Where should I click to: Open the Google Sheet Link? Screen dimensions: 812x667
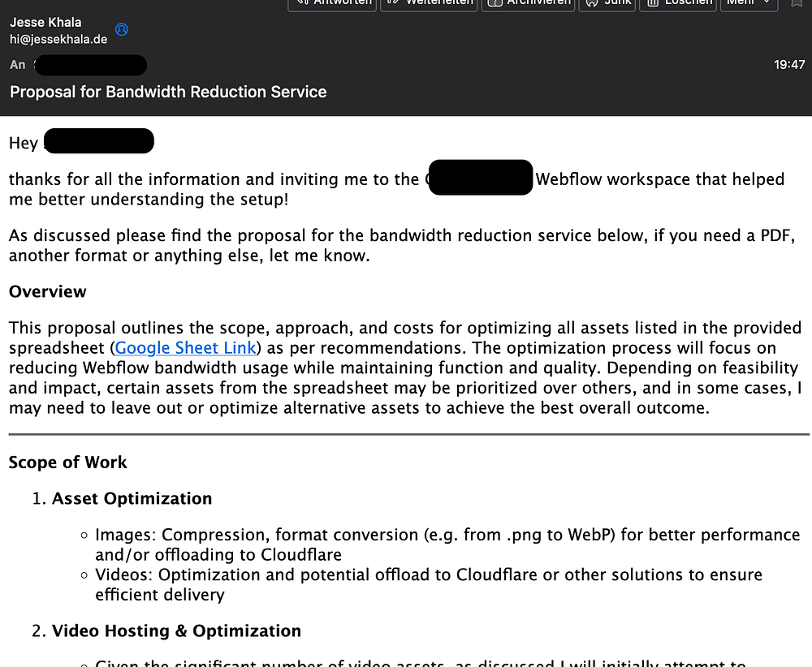click(185, 348)
